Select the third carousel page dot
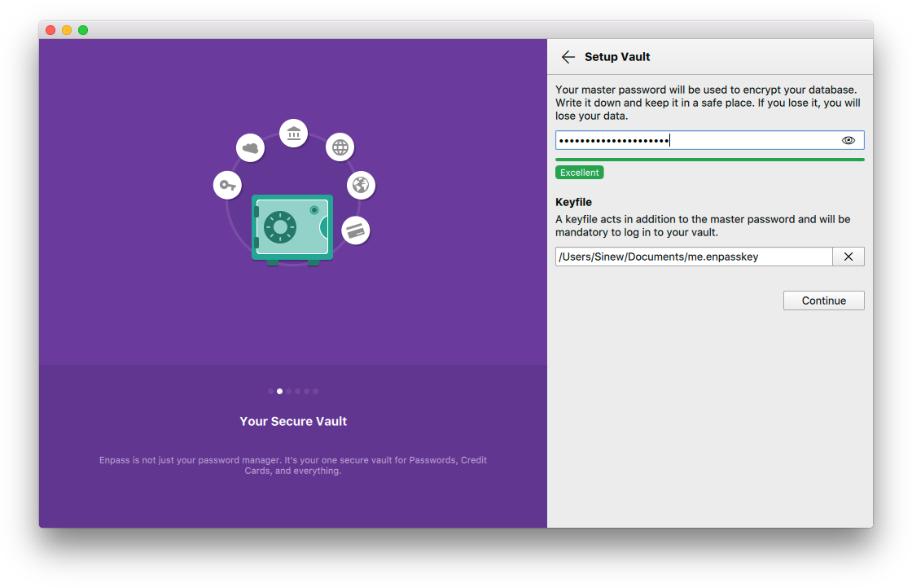Image resolution: width=912 pixels, height=588 pixels. pos(288,392)
